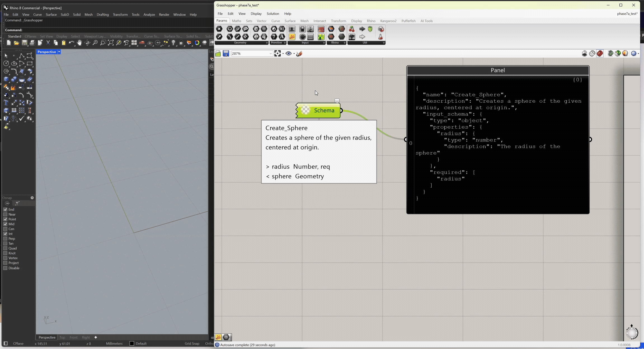The image size is (644, 349).
Task: Select the Circle param icon in Geometry group
Action: pyautogui.click(x=230, y=29)
